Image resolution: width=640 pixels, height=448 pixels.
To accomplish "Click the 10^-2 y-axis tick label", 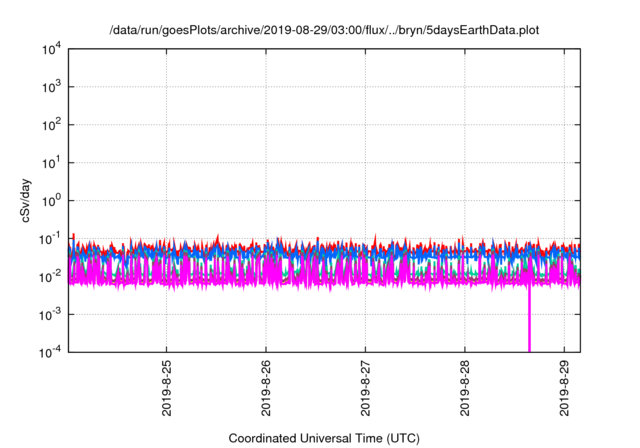I will point(50,277).
